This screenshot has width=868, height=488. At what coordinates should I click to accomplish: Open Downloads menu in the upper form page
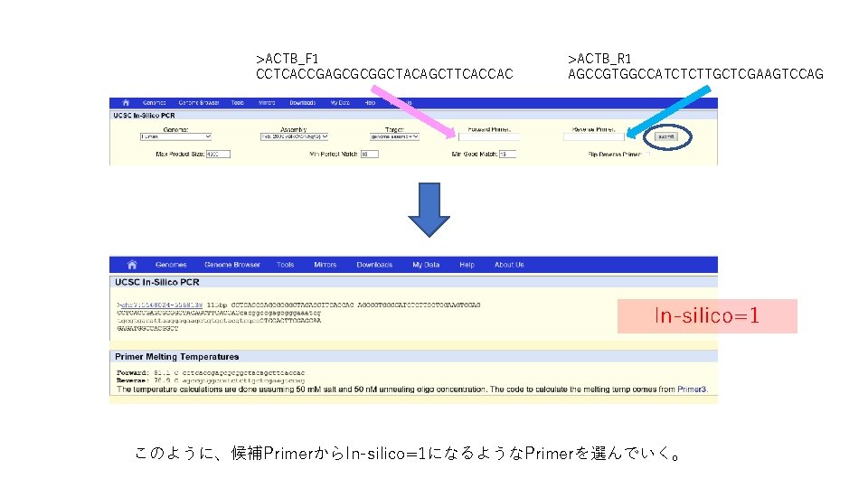click(303, 103)
